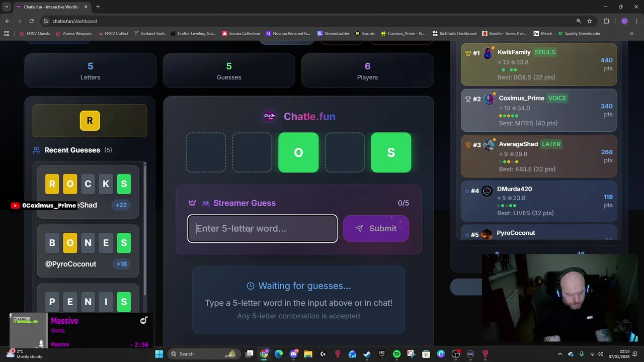Viewport: 644px width, 362px height.
Task: Click KwikFamily's avatar in the leaderboard
Action: [x=488, y=53]
